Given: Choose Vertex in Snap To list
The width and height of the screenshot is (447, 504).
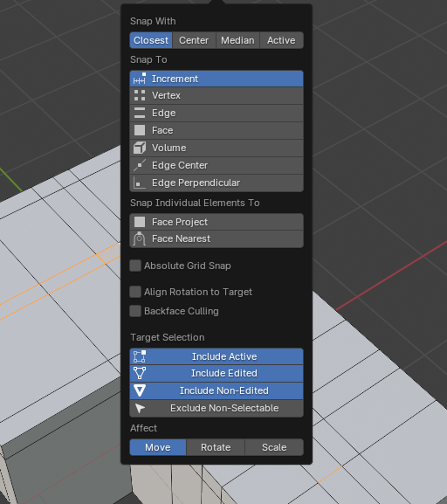Looking at the screenshot, I should (217, 95).
